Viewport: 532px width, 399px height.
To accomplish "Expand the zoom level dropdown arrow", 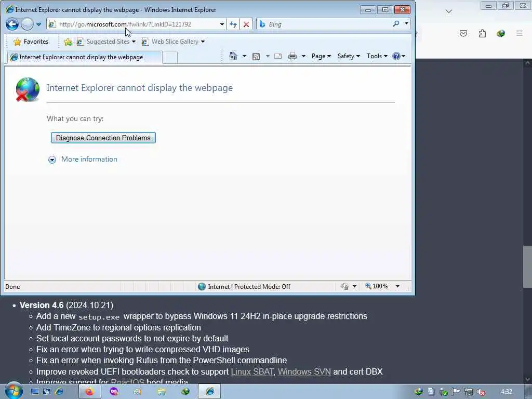I will coord(397,286).
